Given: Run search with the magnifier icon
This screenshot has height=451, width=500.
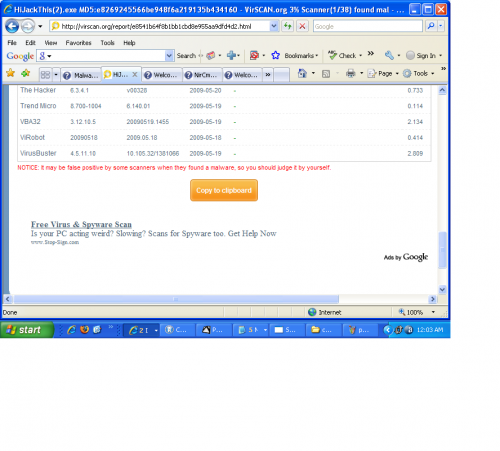Looking at the screenshot, I should 431,26.
